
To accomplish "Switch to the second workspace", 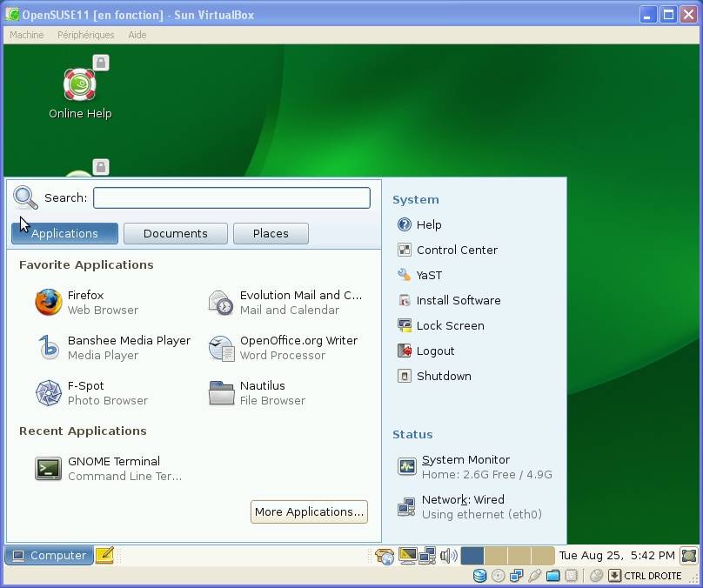I will [495, 556].
